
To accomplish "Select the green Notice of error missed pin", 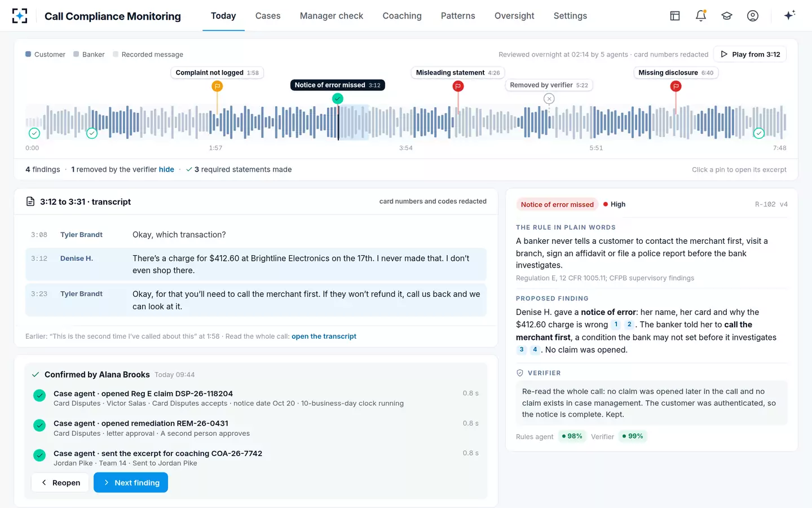I will (338, 99).
